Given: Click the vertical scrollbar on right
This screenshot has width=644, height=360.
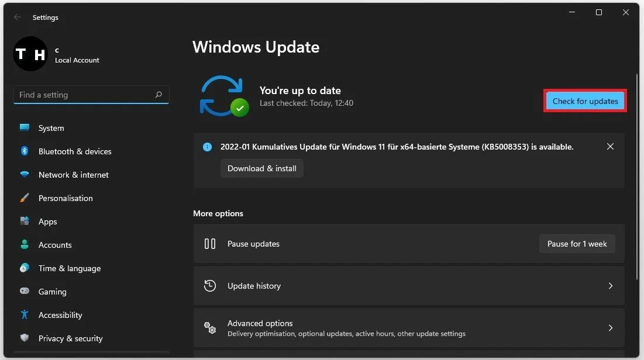Looking at the screenshot, I should 637,176.
